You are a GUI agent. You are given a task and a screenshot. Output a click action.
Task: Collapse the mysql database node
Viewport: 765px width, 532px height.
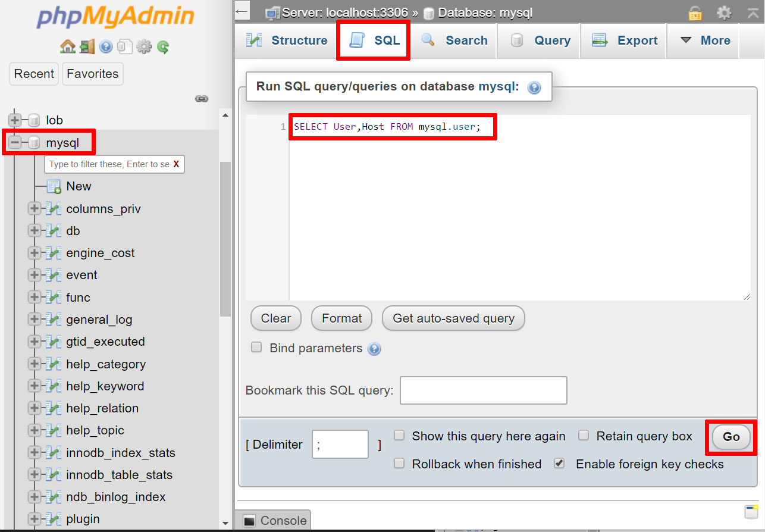15,143
